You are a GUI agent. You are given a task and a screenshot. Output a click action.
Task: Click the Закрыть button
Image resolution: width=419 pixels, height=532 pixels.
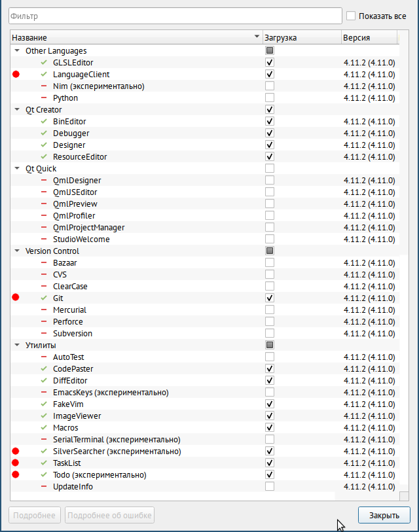[384, 515]
